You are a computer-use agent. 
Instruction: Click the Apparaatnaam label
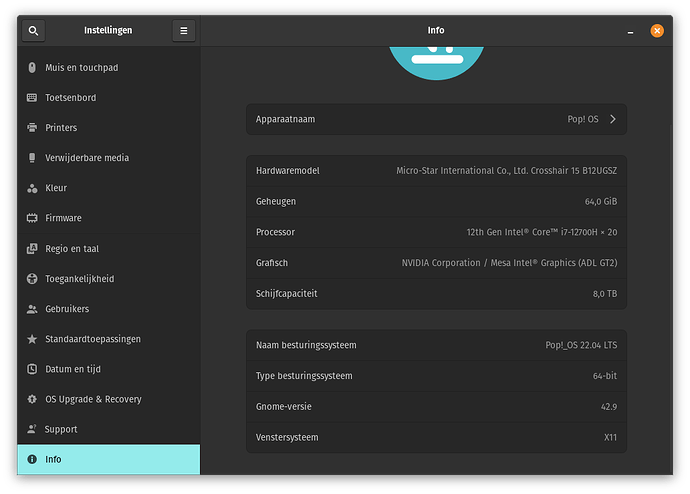pos(286,119)
